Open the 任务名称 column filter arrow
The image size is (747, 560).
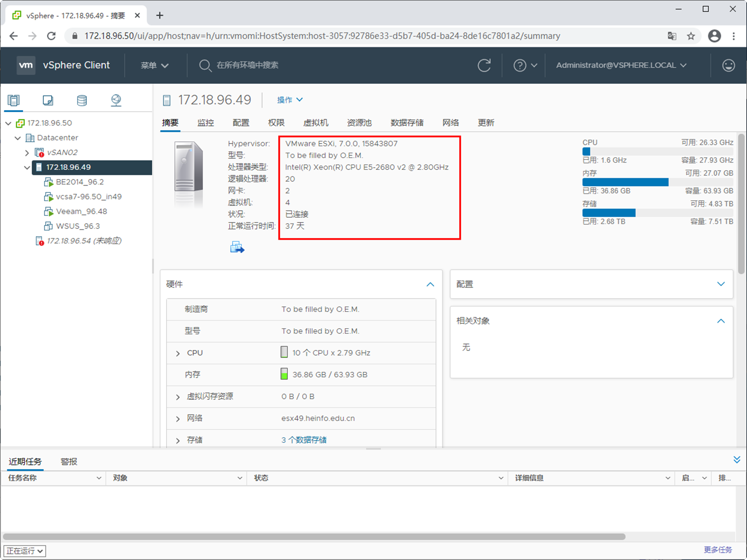pyautogui.click(x=99, y=478)
